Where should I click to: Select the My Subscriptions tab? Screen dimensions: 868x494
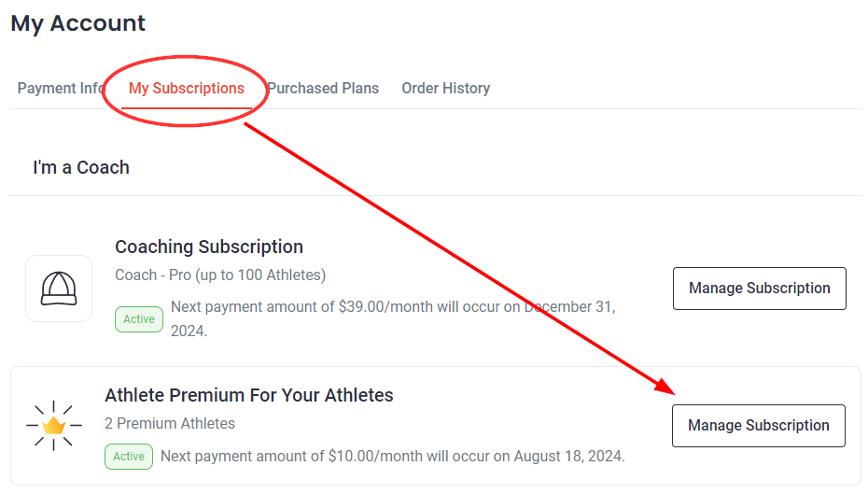186,88
